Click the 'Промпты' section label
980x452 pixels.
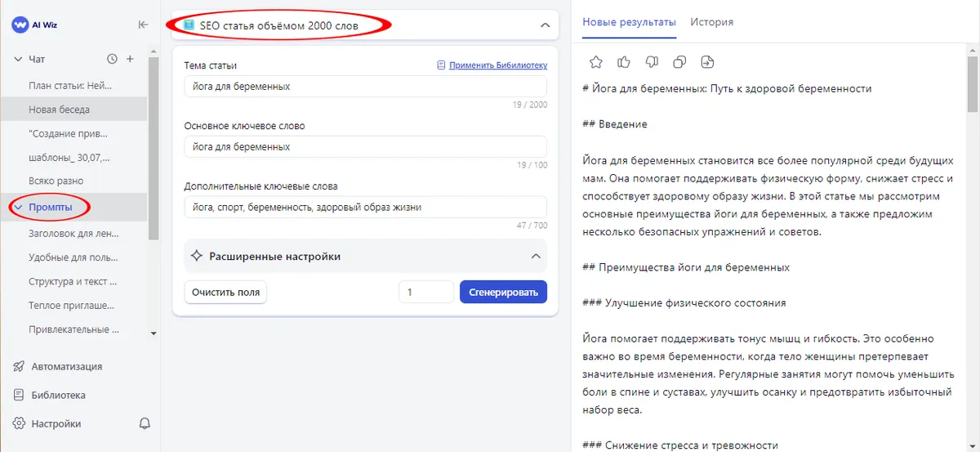[51, 208]
